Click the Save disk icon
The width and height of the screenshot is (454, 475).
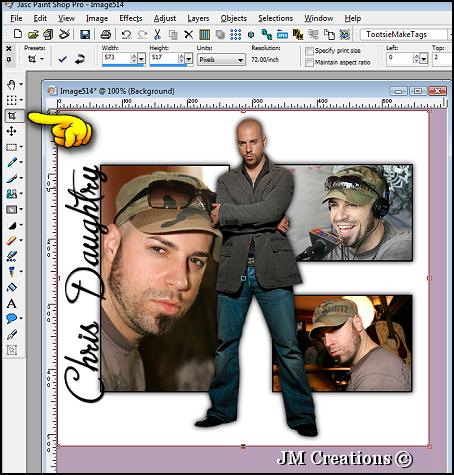pos(85,34)
